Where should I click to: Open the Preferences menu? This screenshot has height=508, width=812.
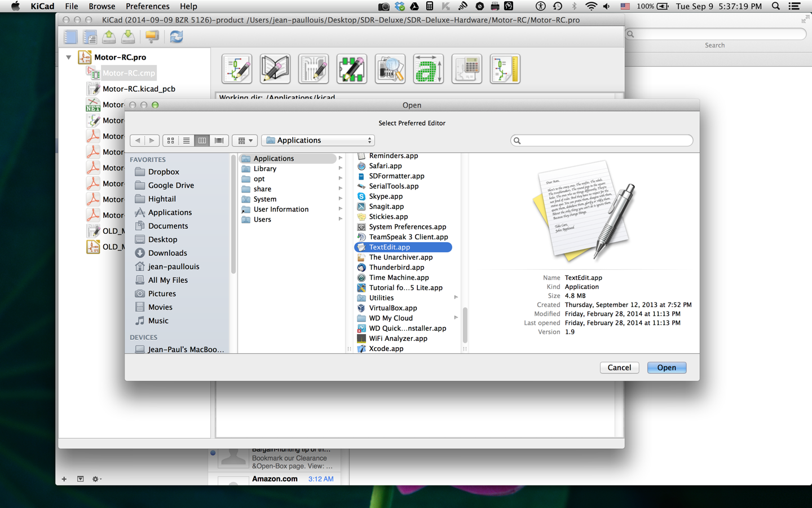(147, 6)
